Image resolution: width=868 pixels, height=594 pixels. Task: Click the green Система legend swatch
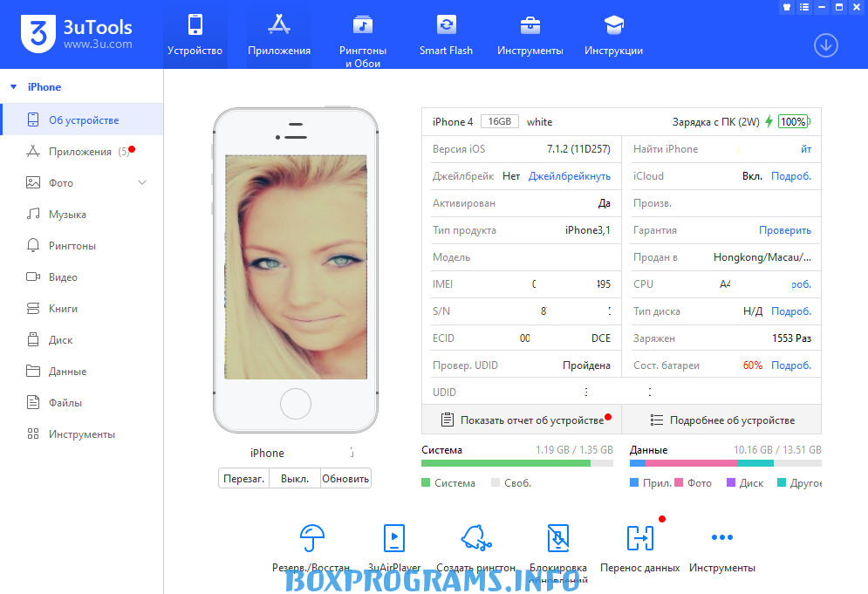tap(426, 482)
